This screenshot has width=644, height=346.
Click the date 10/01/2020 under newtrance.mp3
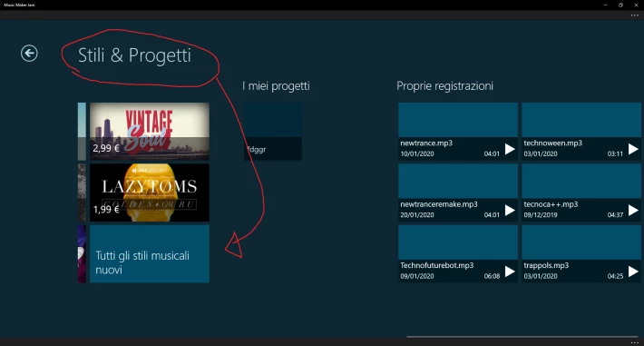pyautogui.click(x=417, y=153)
